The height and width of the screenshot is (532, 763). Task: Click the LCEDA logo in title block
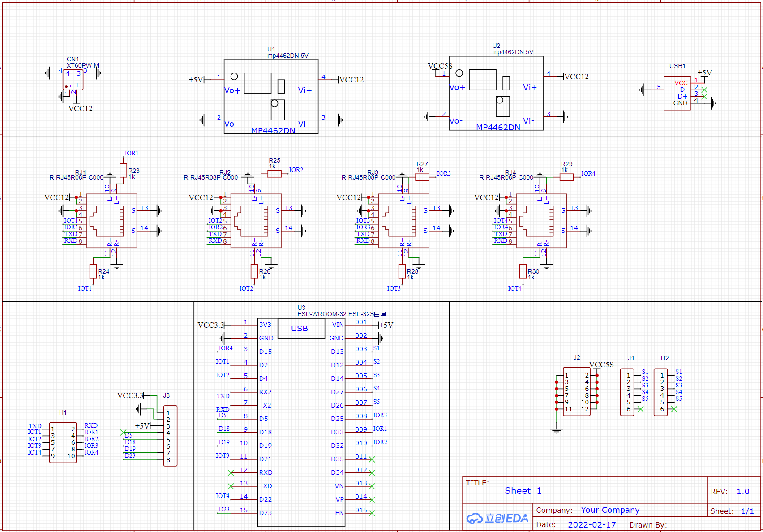pyautogui.click(x=497, y=519)
